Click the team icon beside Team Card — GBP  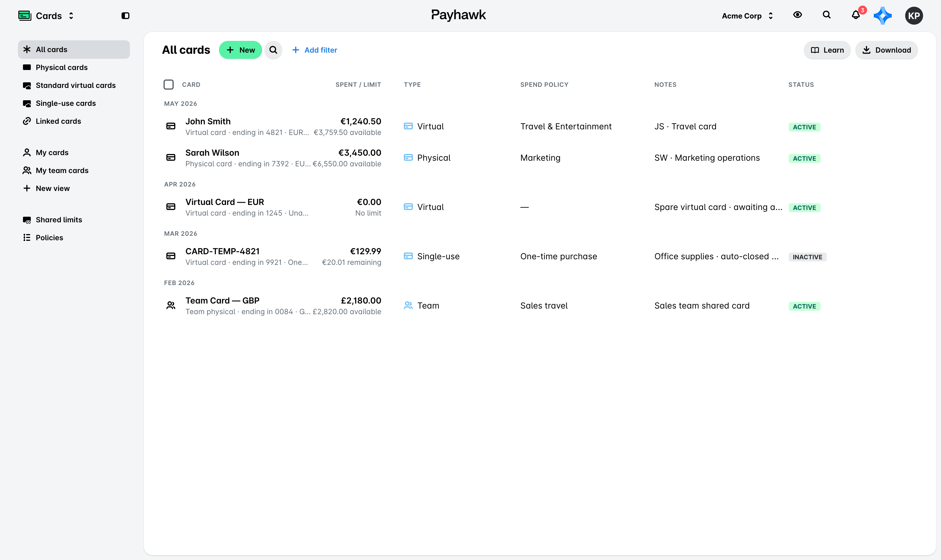coord(171,306)
